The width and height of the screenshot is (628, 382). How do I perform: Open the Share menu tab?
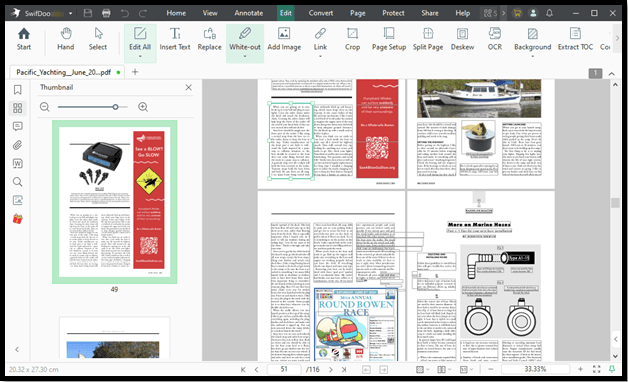point(430,13)
